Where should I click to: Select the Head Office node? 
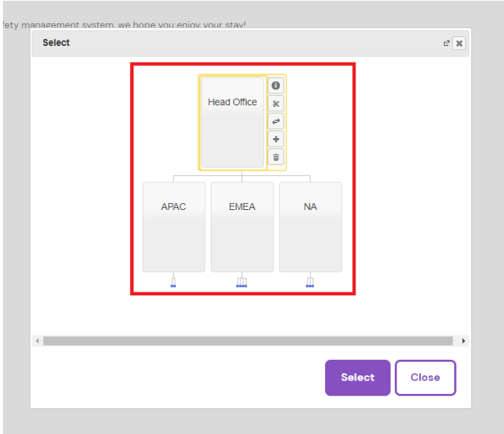coord(232,122)
